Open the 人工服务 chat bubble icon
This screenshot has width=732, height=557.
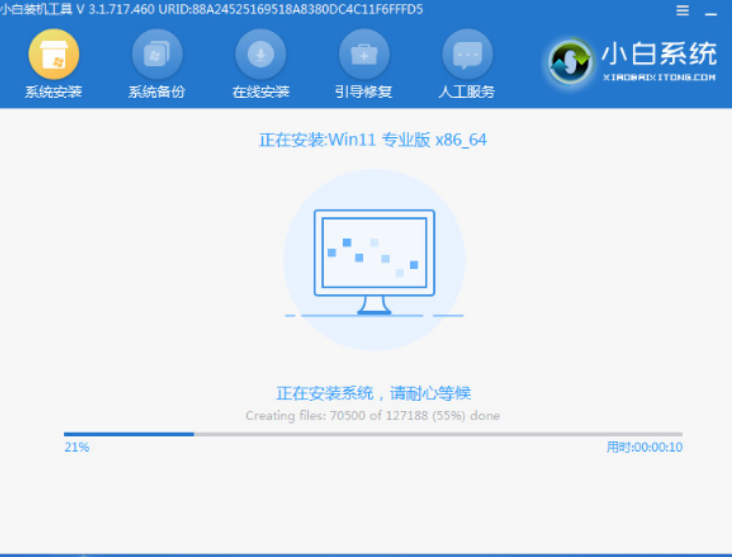[x=467, y=54]
